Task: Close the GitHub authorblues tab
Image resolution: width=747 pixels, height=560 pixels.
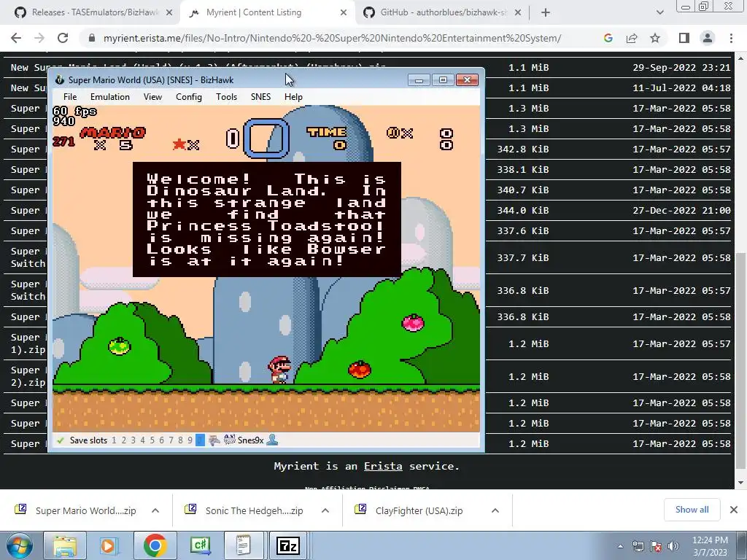Action: 518,13
